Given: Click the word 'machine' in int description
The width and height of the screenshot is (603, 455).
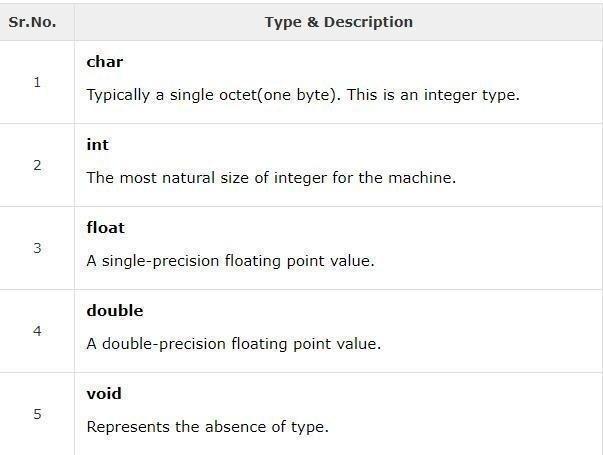Looking at the screenshot, I should (423, 179).
